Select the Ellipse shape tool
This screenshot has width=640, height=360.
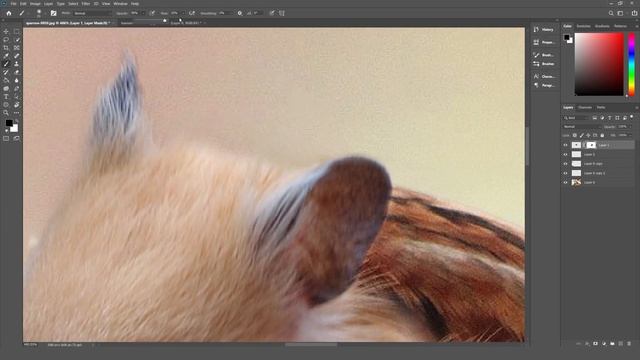6,105
